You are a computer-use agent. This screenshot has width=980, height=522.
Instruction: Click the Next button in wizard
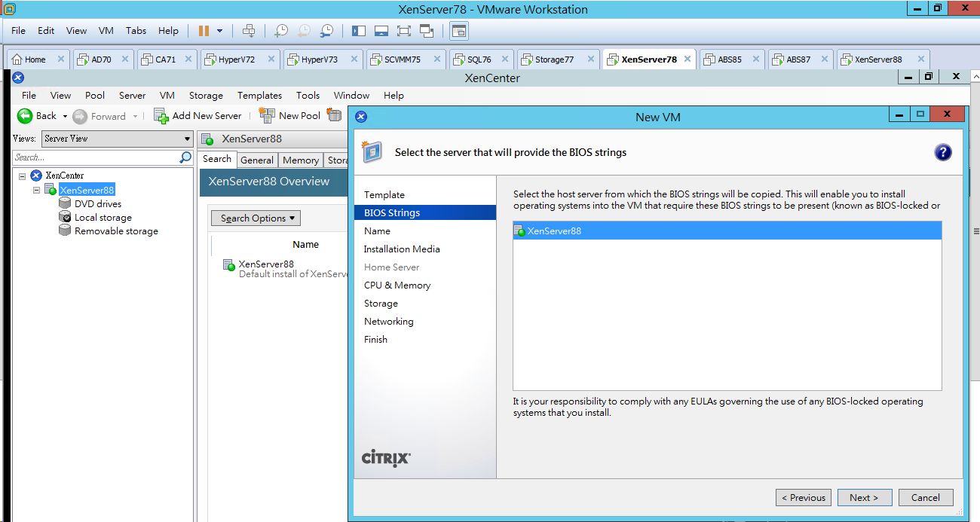point(864,497)
